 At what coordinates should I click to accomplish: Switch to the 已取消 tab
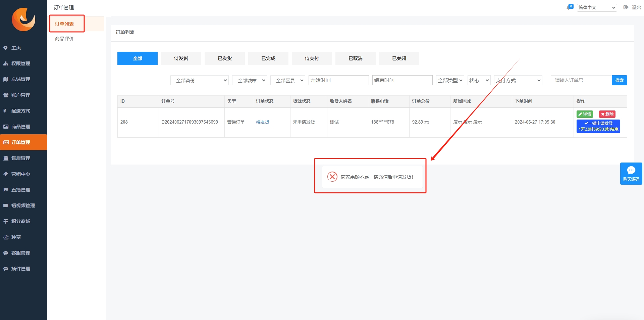point(356,58)
